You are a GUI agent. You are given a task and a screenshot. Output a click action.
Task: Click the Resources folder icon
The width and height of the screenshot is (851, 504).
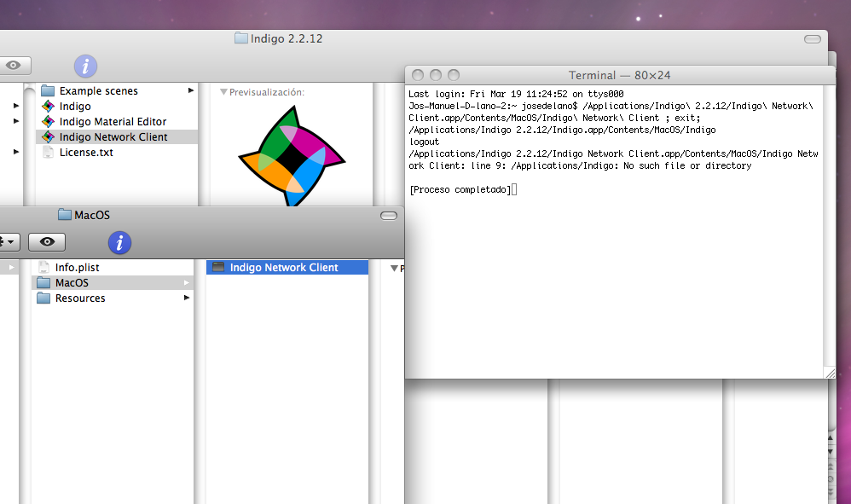click(x=43, y=298)
